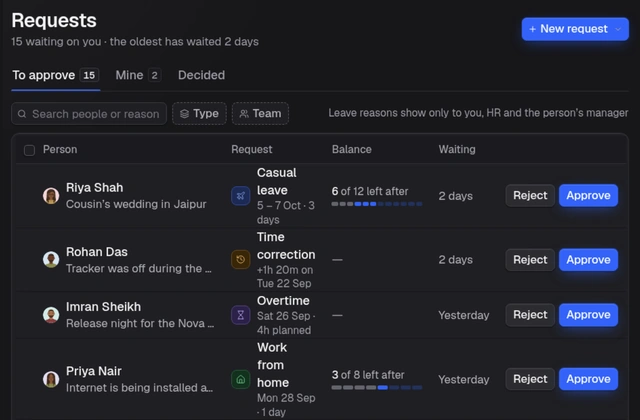Click the Request column header
The width and height of the screenshot is (640, 420).
point(251,150)
